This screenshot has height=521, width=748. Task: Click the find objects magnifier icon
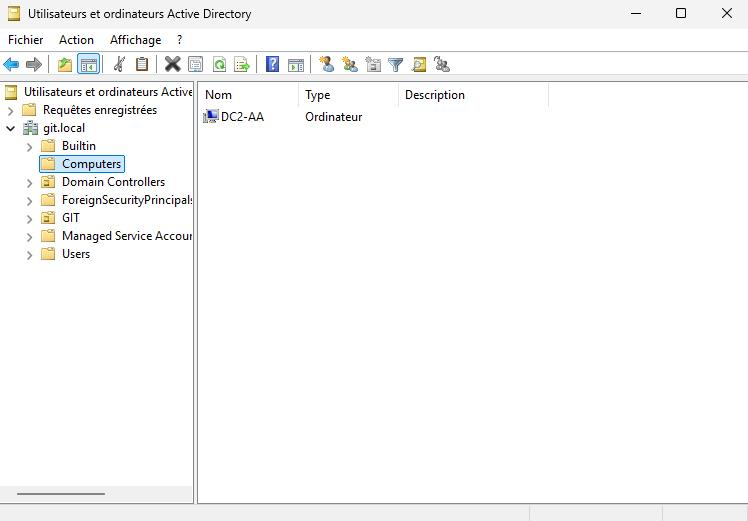point(419,64)
